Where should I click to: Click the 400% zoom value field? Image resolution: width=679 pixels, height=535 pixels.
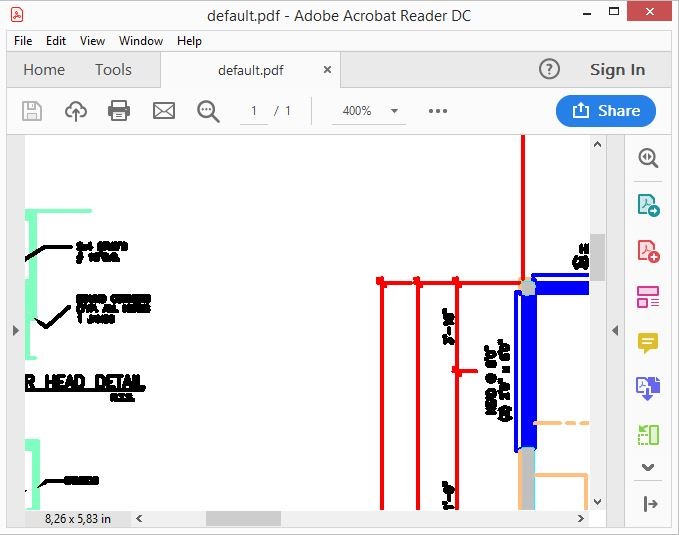[357, 111]
